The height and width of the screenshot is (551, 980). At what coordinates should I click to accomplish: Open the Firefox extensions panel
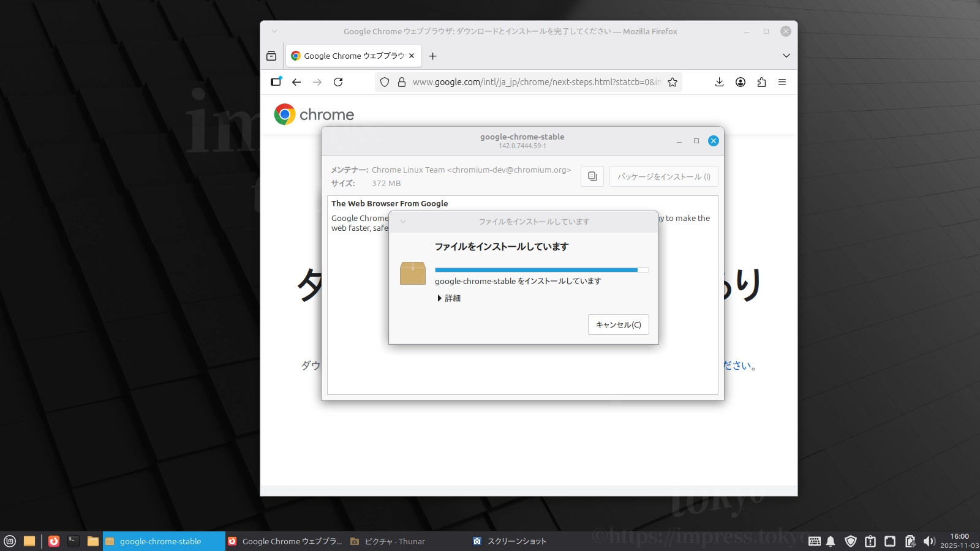tap(761, 82)
